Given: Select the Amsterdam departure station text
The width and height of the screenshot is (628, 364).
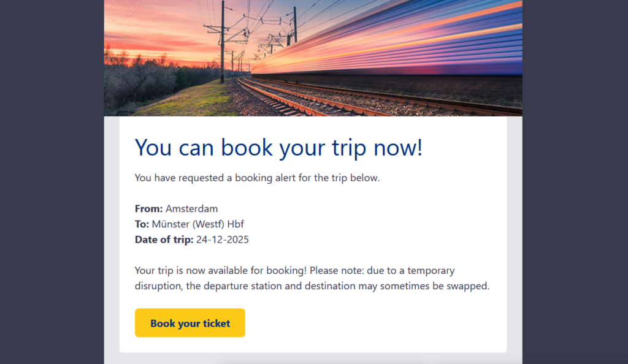Looking at the screenshot, I should click(191, 209).
